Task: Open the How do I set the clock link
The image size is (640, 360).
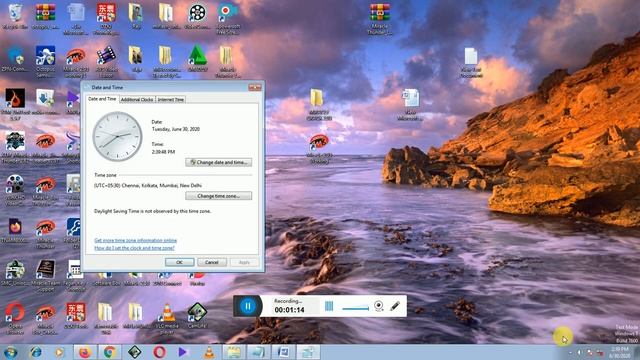Action: [x=134, y=248]
